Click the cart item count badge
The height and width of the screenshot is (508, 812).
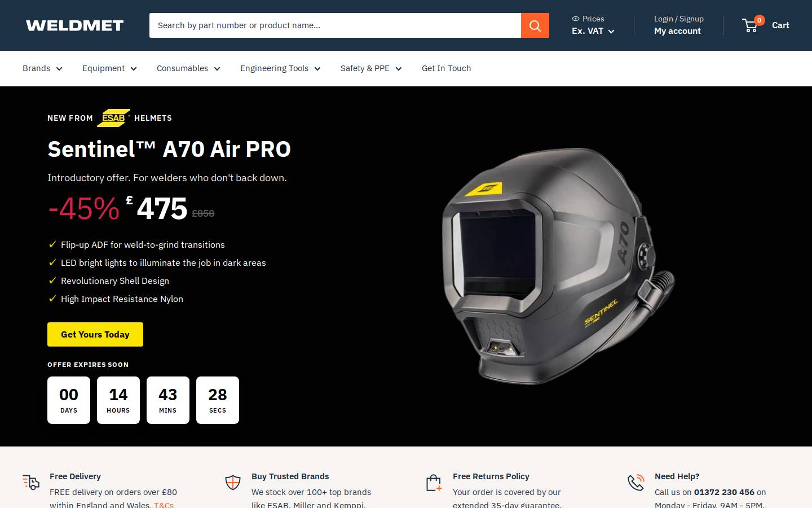pos(760,20)
